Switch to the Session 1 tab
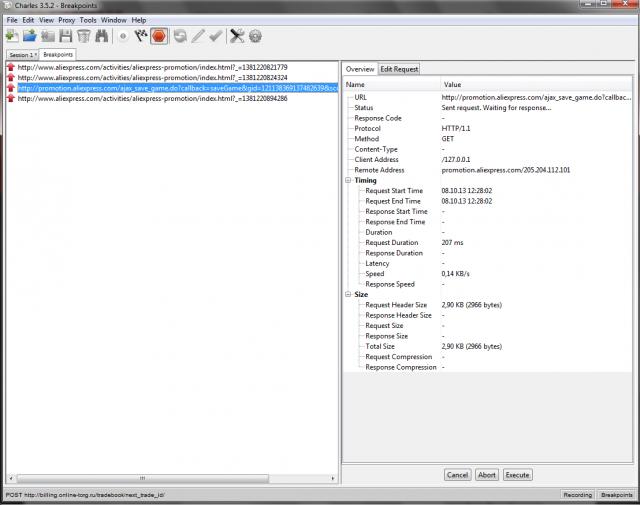 pos(22,55)
